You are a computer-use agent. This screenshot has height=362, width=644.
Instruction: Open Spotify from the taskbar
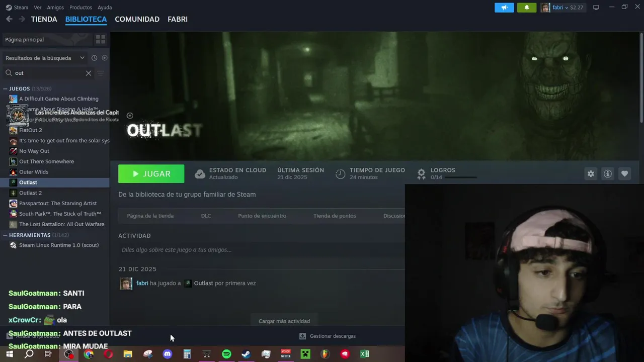tap(226, 354)
